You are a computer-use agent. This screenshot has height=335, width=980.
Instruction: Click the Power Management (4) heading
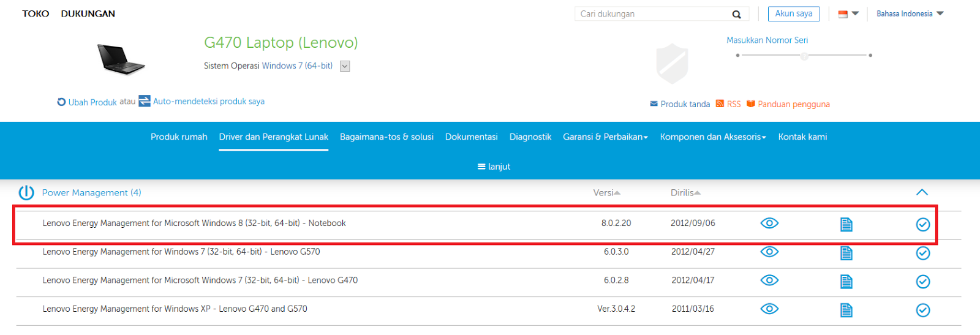point(91,192)
